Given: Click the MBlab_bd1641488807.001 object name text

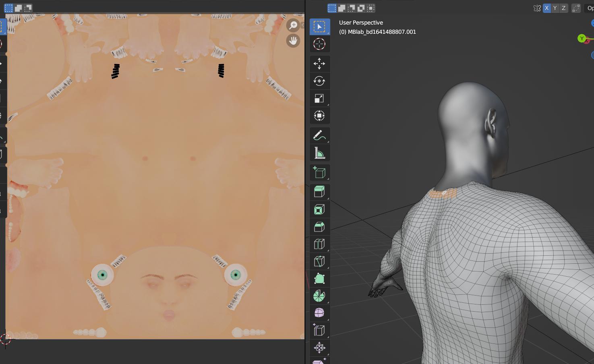Looking at the screenshot, I should click(382, 32).
